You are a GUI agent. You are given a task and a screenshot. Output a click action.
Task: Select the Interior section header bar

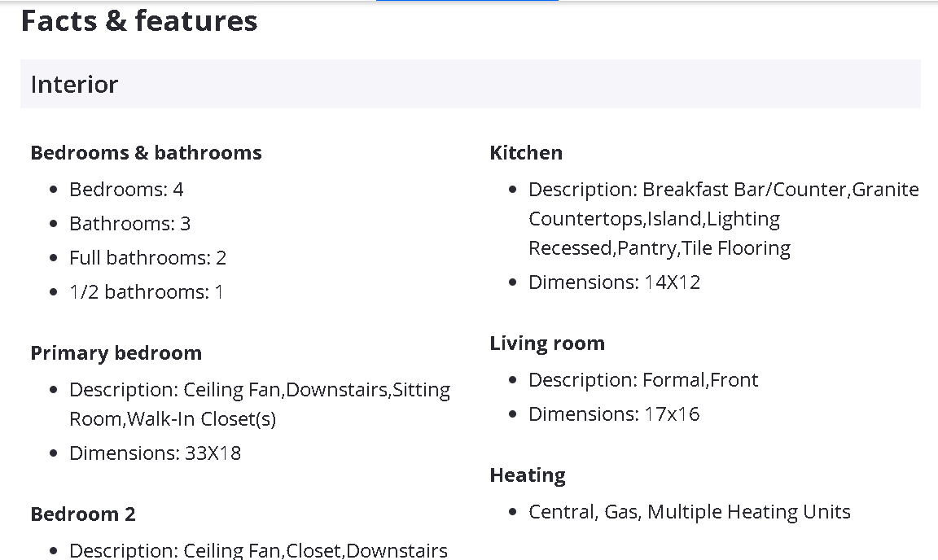pyautogui.click(x=470, y=84)
